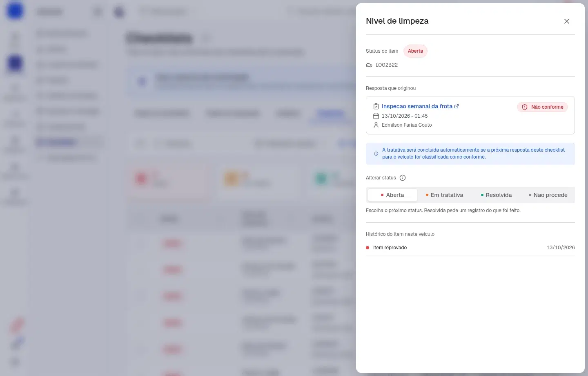This screenshot has width=588, height=376.
Task: Click the Resposta que originou label
Action: (391, 88)
